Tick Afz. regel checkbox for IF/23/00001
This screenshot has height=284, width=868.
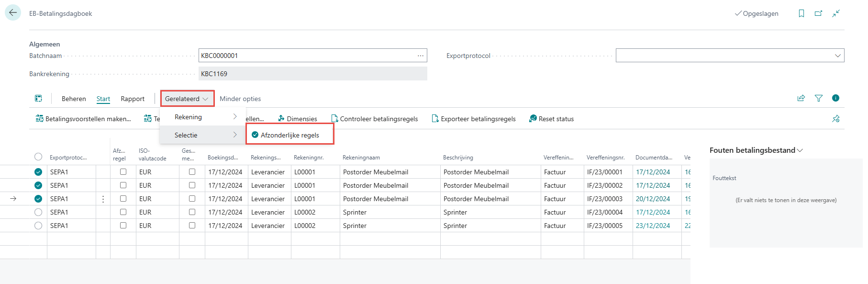(123, 172)
